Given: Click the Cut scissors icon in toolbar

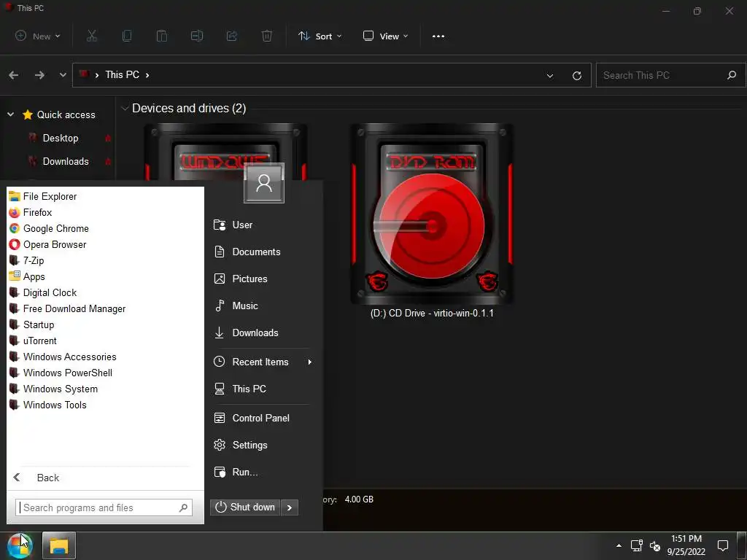Looking at the screenshot, I should pos(92,36).
